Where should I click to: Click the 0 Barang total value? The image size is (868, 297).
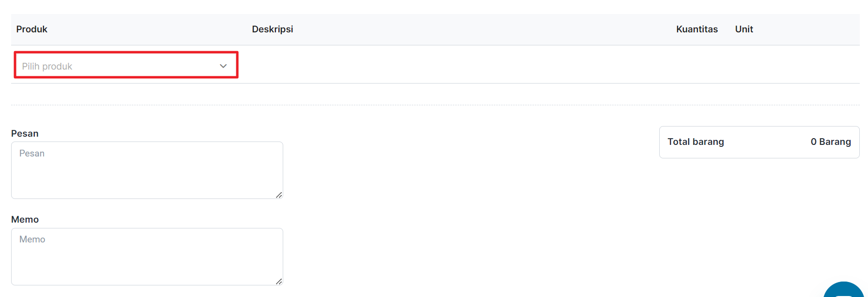point(831,141)
